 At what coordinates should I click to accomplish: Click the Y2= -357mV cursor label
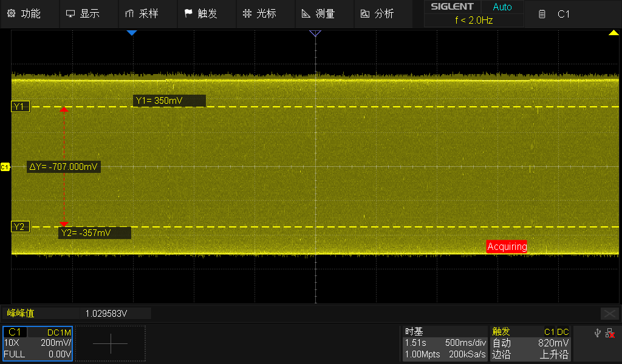(x=95, y=233)
